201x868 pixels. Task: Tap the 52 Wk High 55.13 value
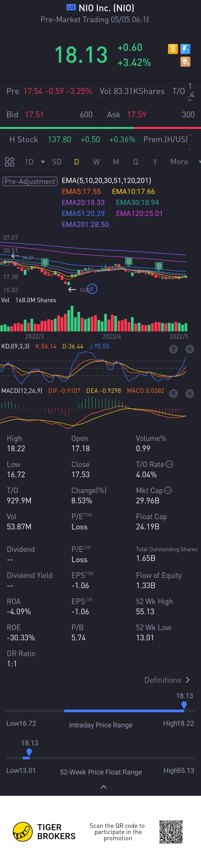[145, 612]
